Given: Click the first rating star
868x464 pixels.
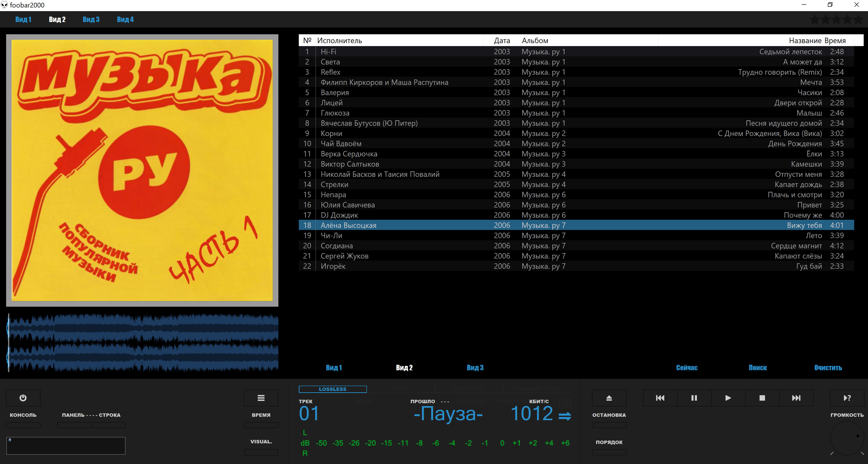Looking at the screenshot, I should (x=814, y=20).
